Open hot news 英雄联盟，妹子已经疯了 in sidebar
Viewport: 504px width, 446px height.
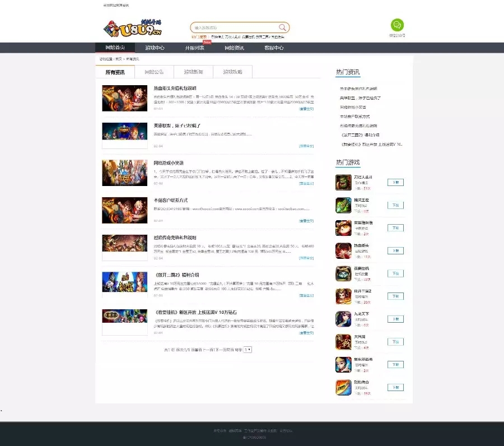(360, 97)
